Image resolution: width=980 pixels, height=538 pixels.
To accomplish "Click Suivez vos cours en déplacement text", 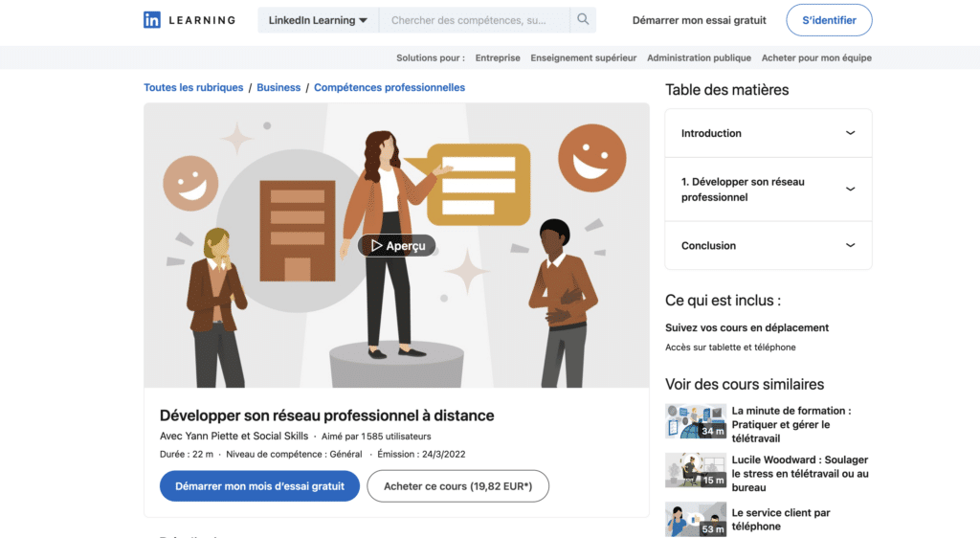I will (746, 328).
